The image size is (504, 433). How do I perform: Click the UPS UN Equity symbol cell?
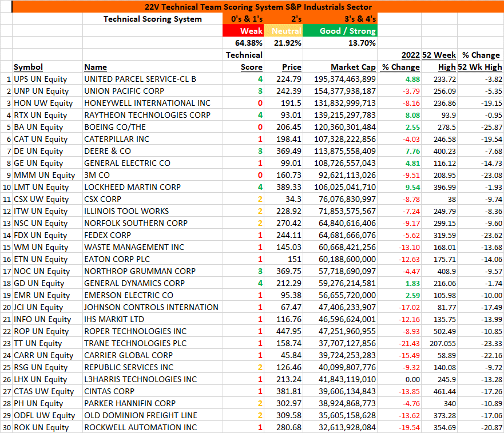tap(47, 79)
